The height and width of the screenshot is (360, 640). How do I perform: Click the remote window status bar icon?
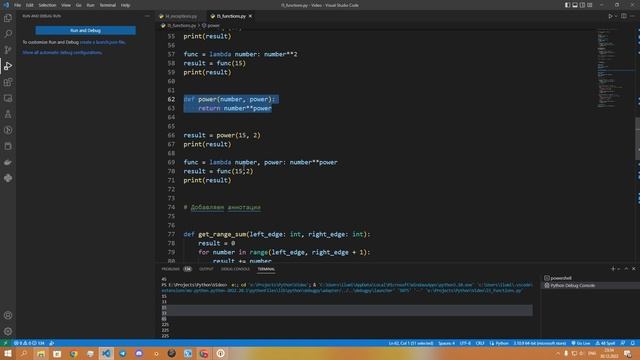point(5,343)
